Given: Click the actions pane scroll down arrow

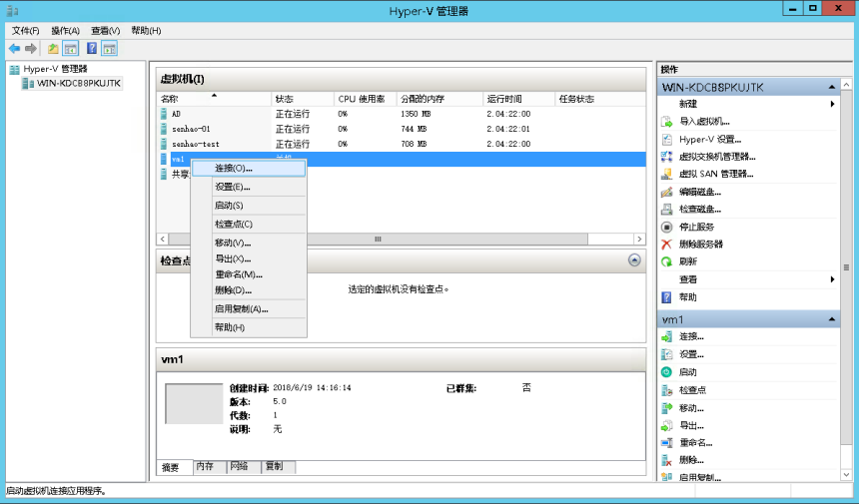Looking at the screenshot, I should (846, 475).
